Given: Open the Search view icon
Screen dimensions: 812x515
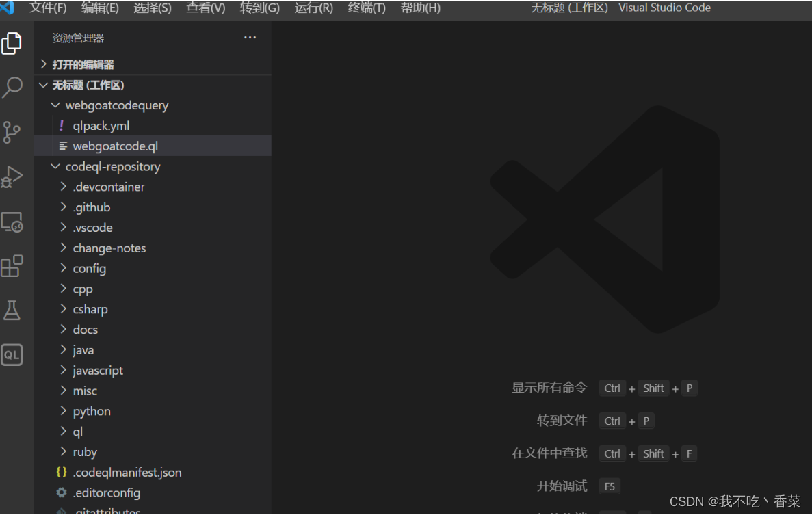Looking at the screenshot, I should [12, 88].
